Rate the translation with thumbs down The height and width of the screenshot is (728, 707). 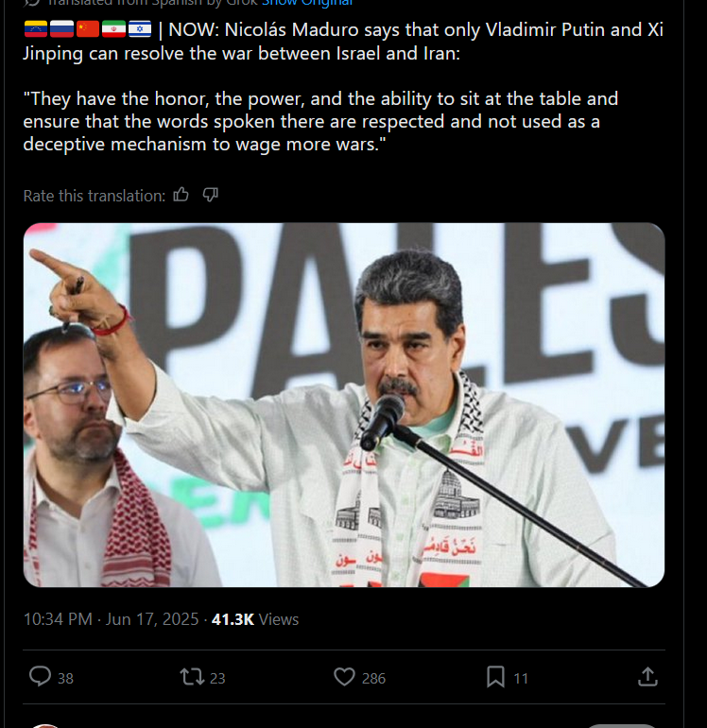pyautogui.click(x=210, y=195)
